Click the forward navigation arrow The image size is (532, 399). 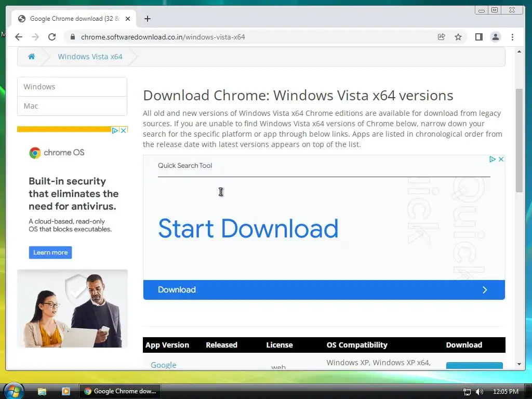(x=35, y=37)
